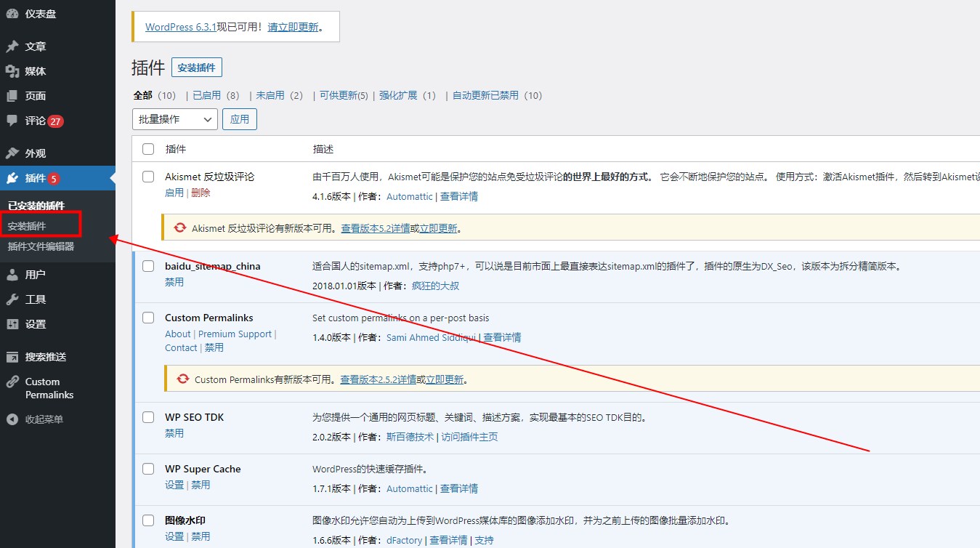Click the red 27 comments badge

point(56,121)
